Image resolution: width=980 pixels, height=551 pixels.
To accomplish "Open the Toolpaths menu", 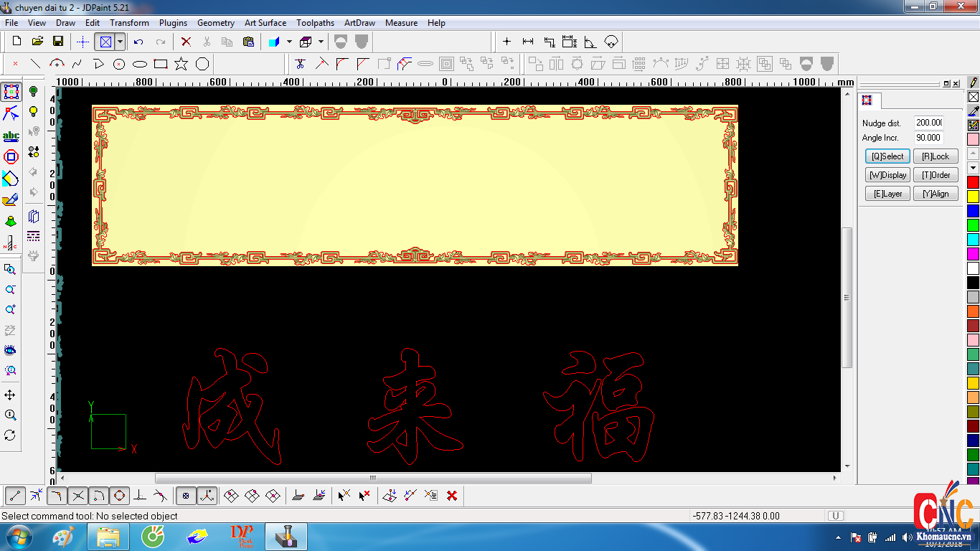I will (x=315, y=23).
